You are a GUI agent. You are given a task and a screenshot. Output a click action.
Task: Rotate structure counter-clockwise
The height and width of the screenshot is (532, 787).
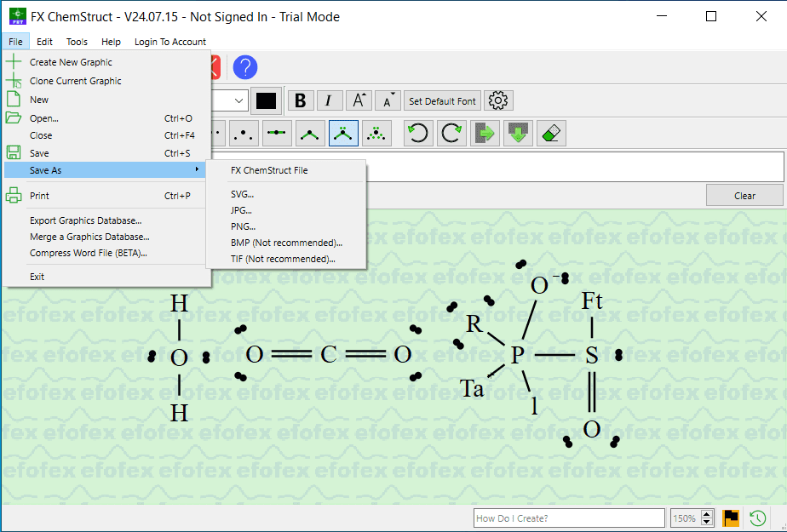tap(418, 134)
